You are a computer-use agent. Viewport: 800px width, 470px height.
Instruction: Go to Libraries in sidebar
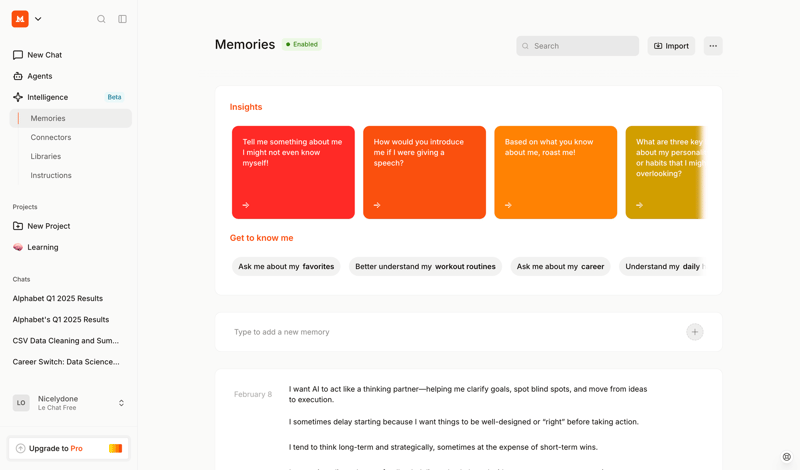click(46, 156)
